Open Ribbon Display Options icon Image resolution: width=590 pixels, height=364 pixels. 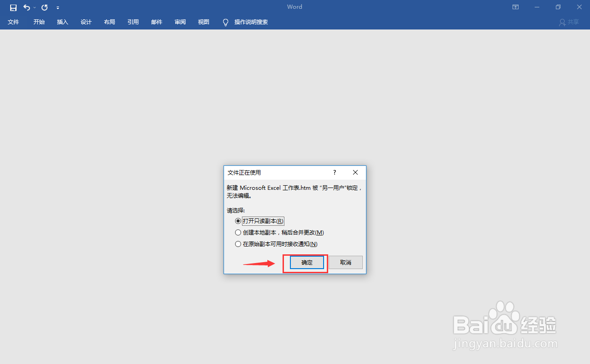(515, 7)
